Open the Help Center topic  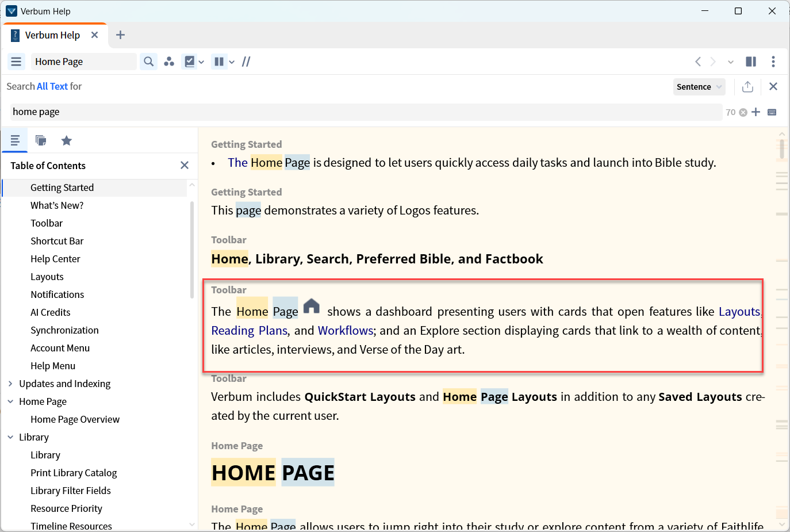[x=55, y=259]
